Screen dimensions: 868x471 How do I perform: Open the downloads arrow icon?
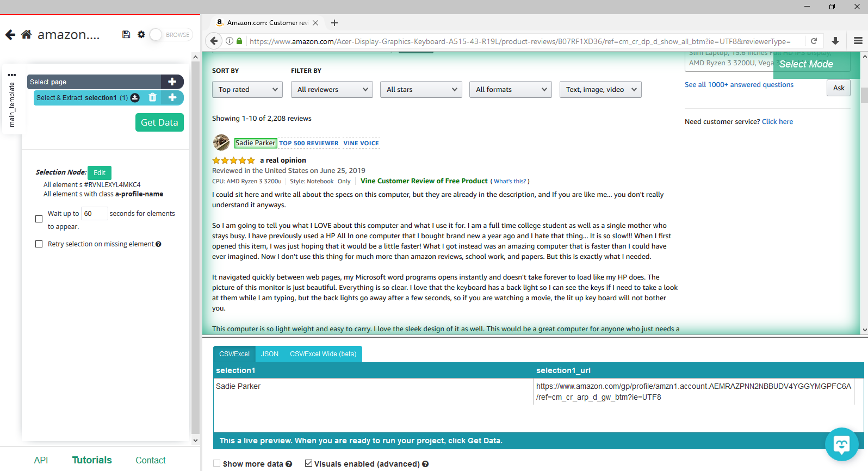point(835,41)
